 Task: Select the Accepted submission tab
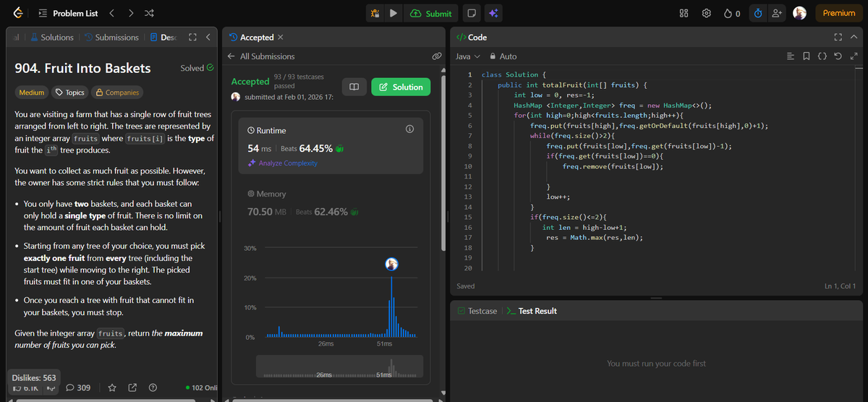click(x=252, y=37)
